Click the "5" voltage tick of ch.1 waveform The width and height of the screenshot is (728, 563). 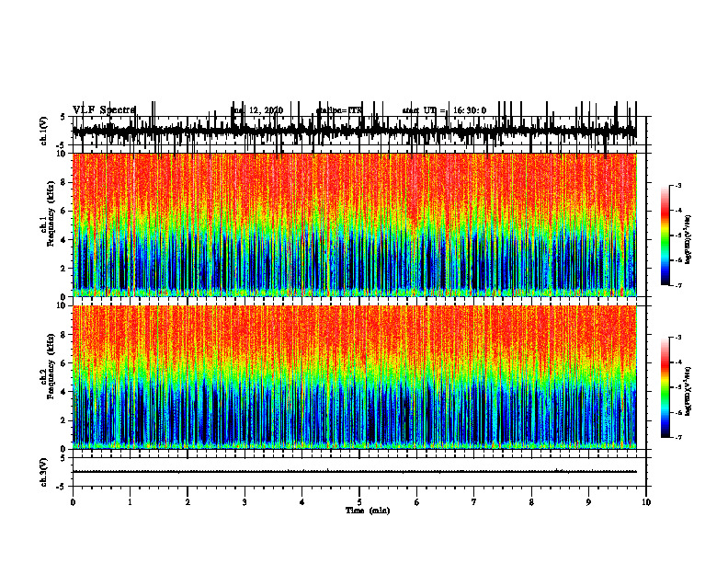[x=63, y=117]
